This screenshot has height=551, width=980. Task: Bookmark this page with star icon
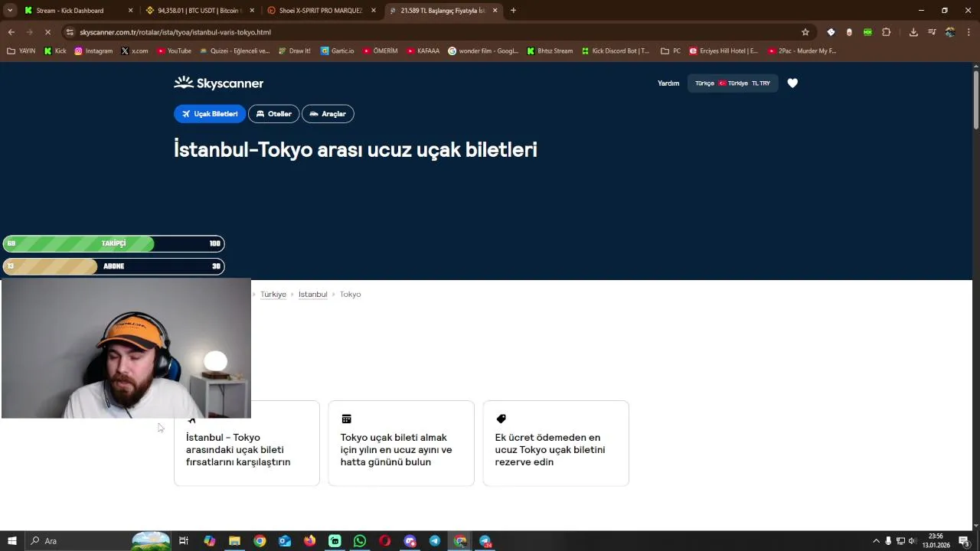[805, 32]
